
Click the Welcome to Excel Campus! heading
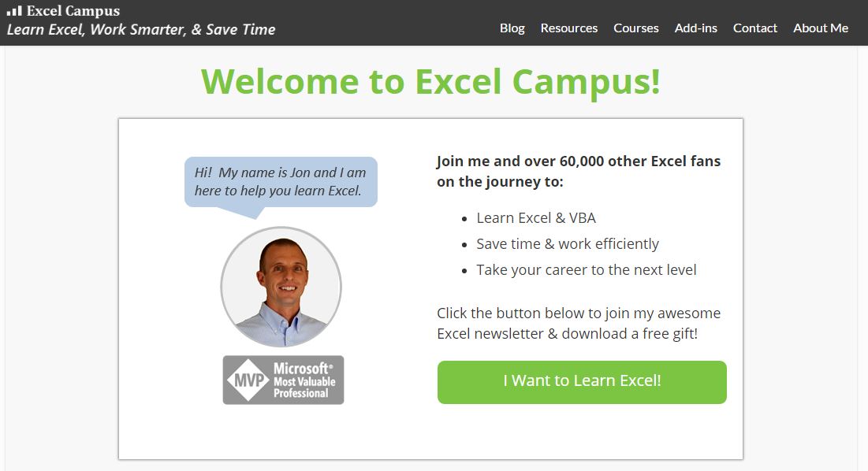click(430, 81)
